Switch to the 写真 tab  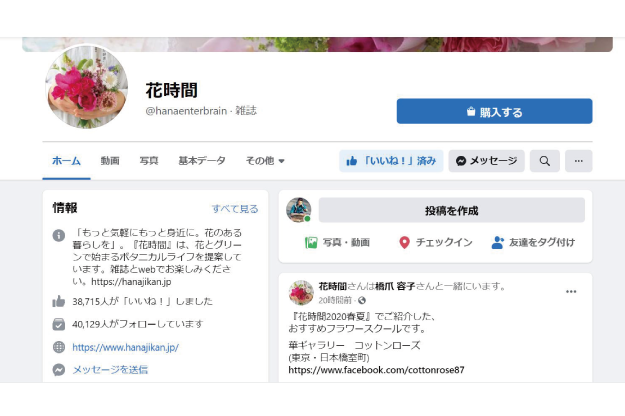tap(149, 161)
